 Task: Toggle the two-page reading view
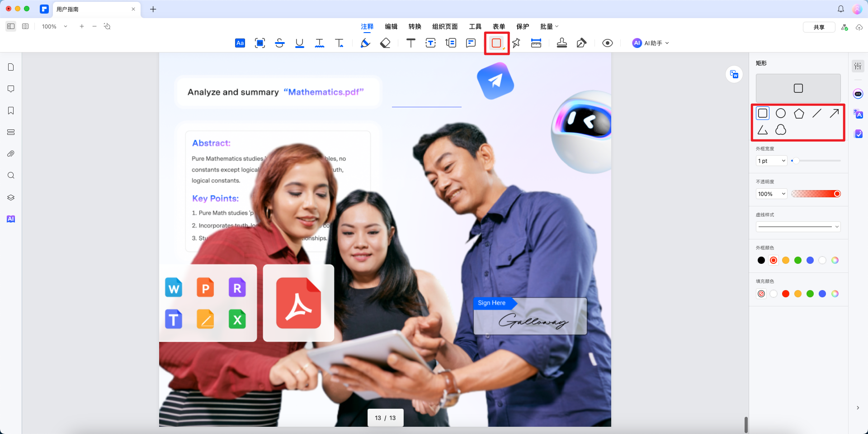click(25, 26)
